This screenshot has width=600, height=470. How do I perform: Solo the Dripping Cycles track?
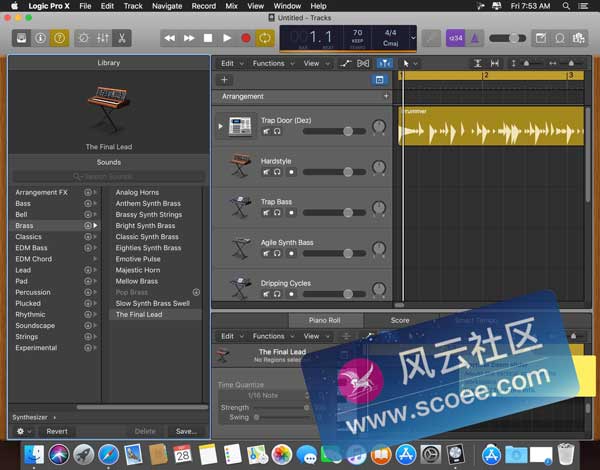coord(277,294)
